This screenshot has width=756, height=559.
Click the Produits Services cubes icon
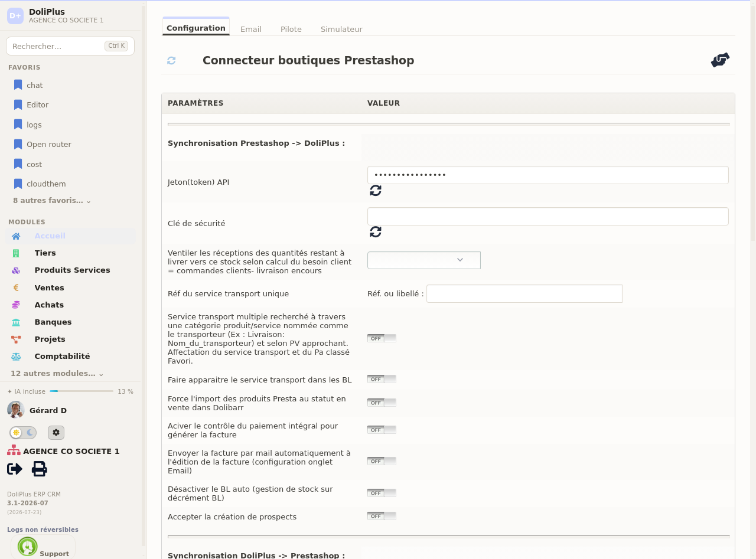click(x=16, y=270)
